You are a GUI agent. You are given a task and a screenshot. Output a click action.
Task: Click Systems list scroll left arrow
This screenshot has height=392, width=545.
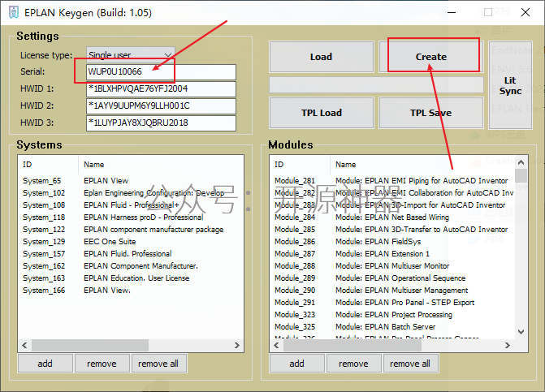tap(24, 346)
